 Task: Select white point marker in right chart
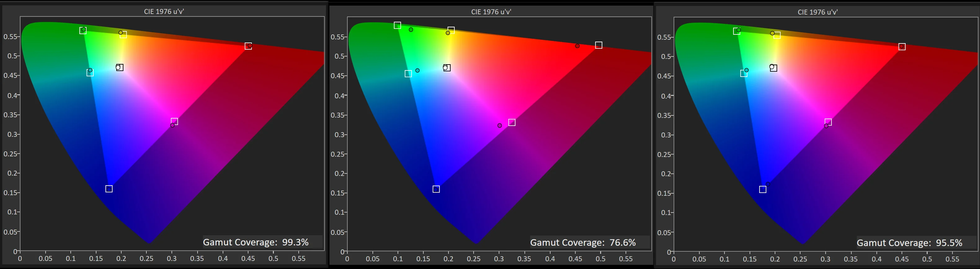(773, 68)
